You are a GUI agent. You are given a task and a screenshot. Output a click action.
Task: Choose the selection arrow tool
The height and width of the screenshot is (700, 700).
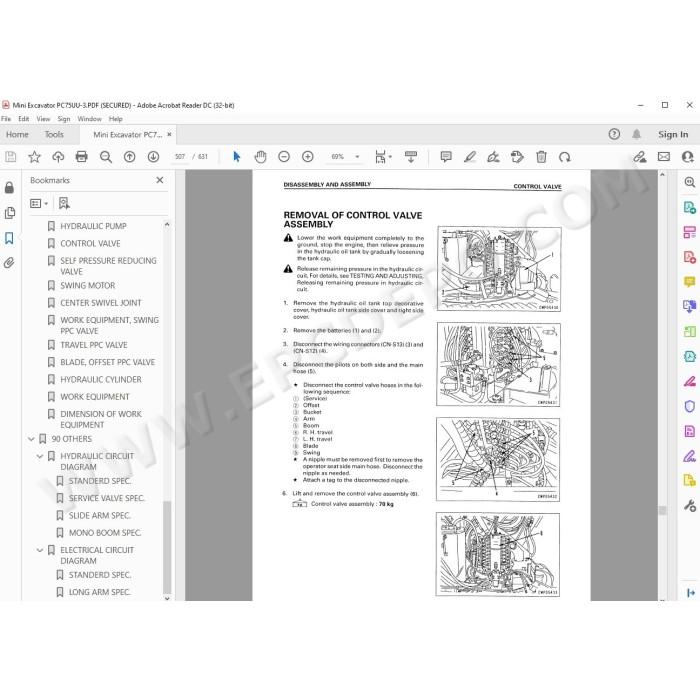coord(237,157)
